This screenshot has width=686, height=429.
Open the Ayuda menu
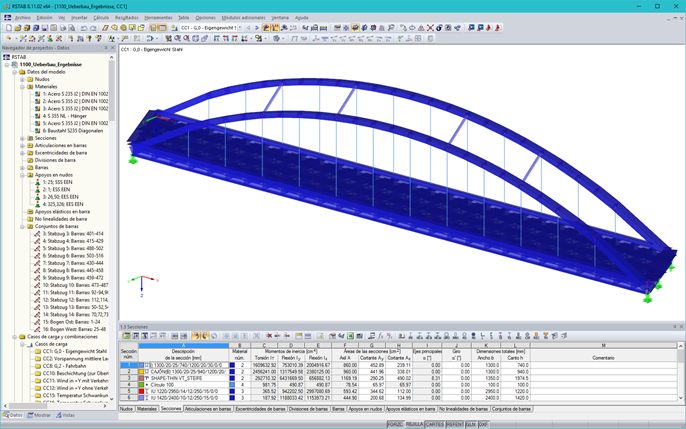pos(301,17)
